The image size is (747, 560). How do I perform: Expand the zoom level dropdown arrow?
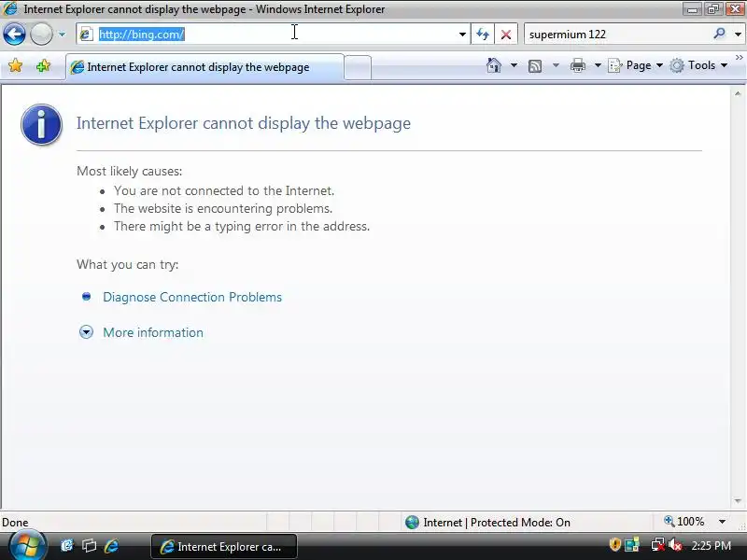(722, 522)
